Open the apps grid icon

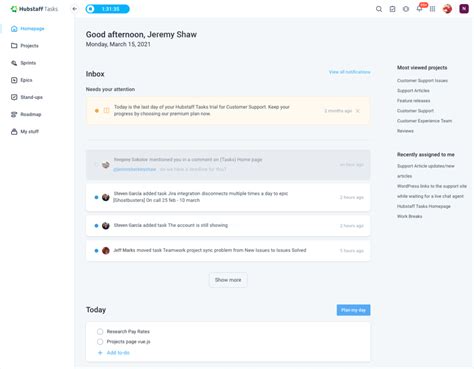[x=432, y=9]
